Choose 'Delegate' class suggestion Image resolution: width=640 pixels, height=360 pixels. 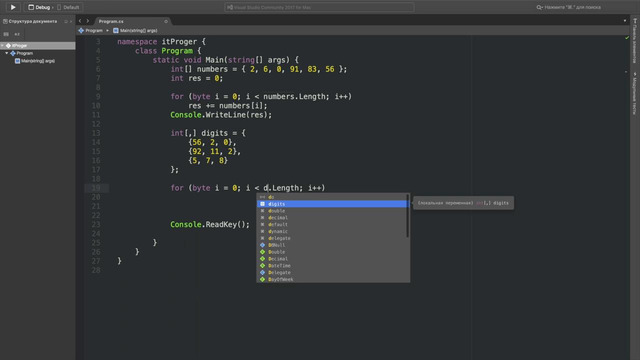332,273
